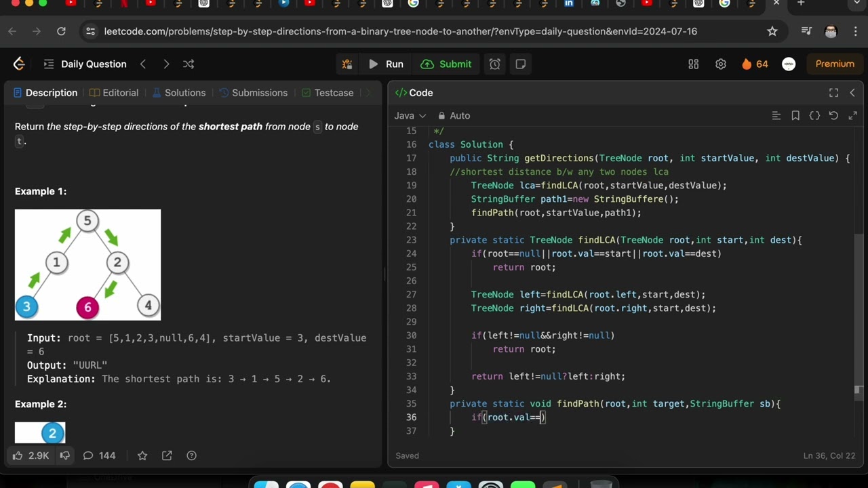Dislike the problem thumbs down

coord(64,455)
